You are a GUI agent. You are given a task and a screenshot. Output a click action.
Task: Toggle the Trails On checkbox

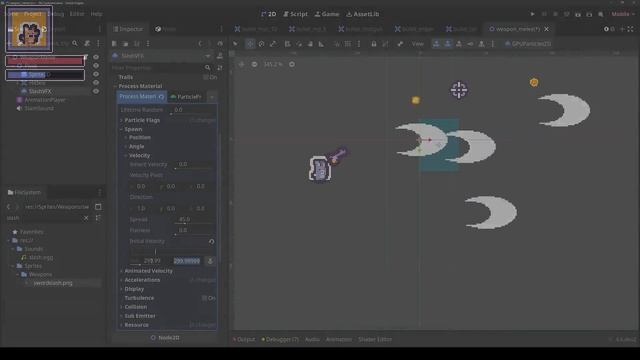coord(210,77)
